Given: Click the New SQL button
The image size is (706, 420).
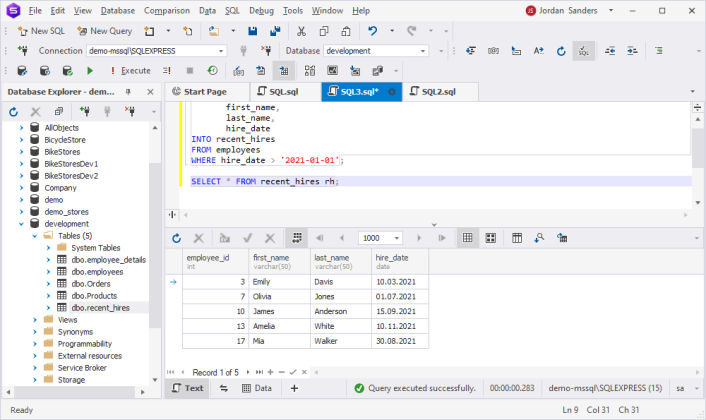Looking at the screenshot, I should (41, 31).
